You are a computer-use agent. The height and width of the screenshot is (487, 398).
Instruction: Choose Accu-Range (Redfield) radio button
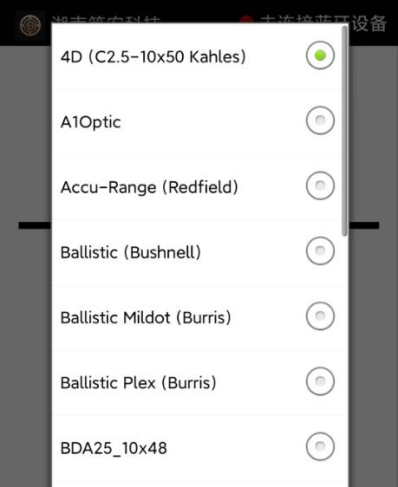(320, 185)
